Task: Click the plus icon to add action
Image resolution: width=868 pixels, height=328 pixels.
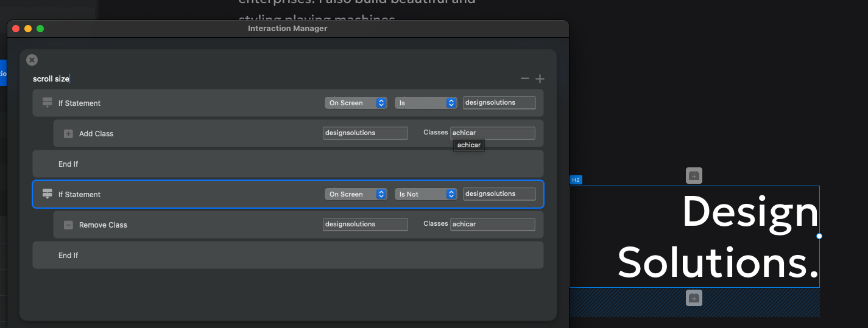Action: coord(540,79)
